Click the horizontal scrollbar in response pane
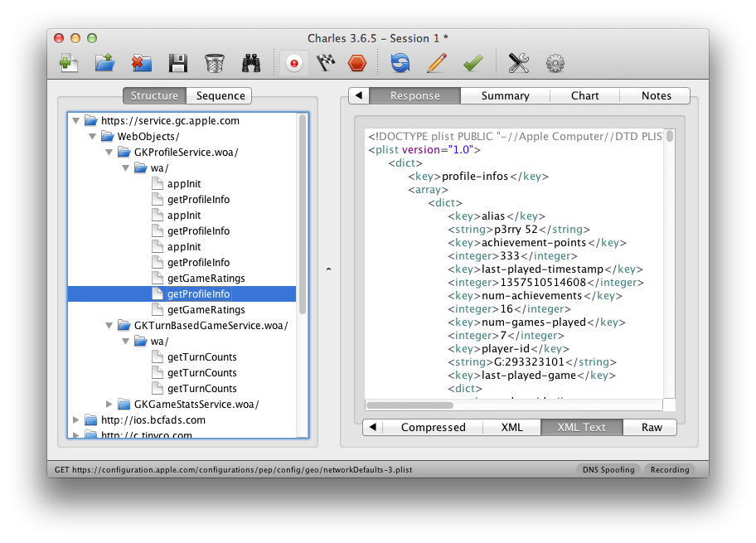The width and height of the screenshot is (756, 543). click(409, 405)
